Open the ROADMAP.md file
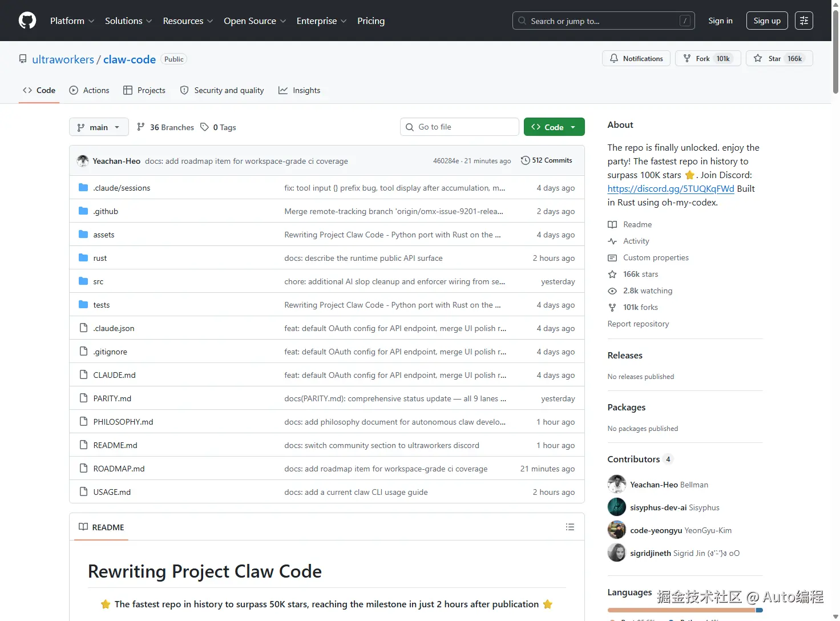Screen dimensions: 840x621 click(119, 469)
